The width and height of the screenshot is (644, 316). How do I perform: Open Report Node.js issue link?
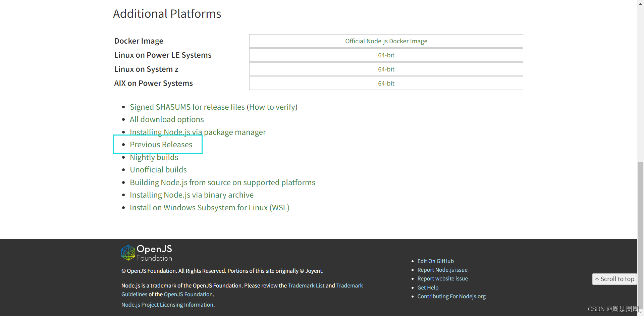tap(442, 270)
